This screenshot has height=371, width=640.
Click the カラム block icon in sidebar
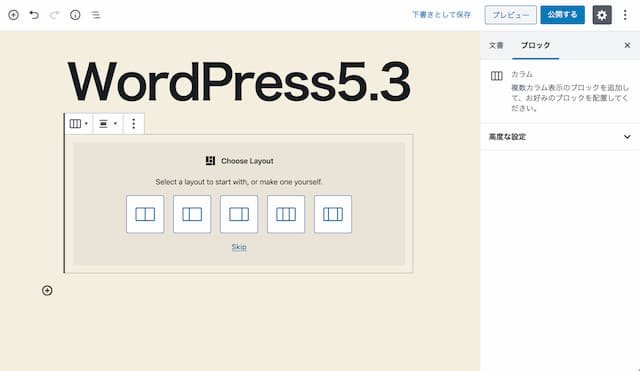pyautogui.click(x=496, y=76)
